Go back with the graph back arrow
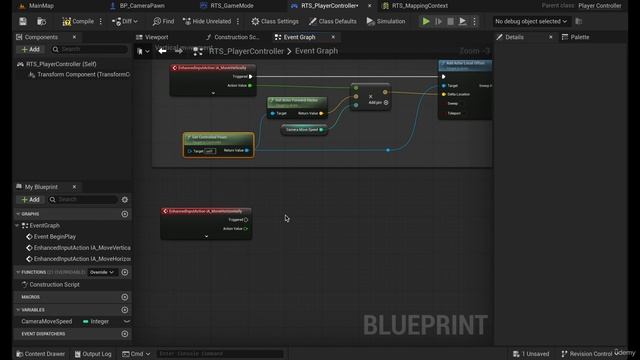Screen dimensions: 640x360 (162, 51)
